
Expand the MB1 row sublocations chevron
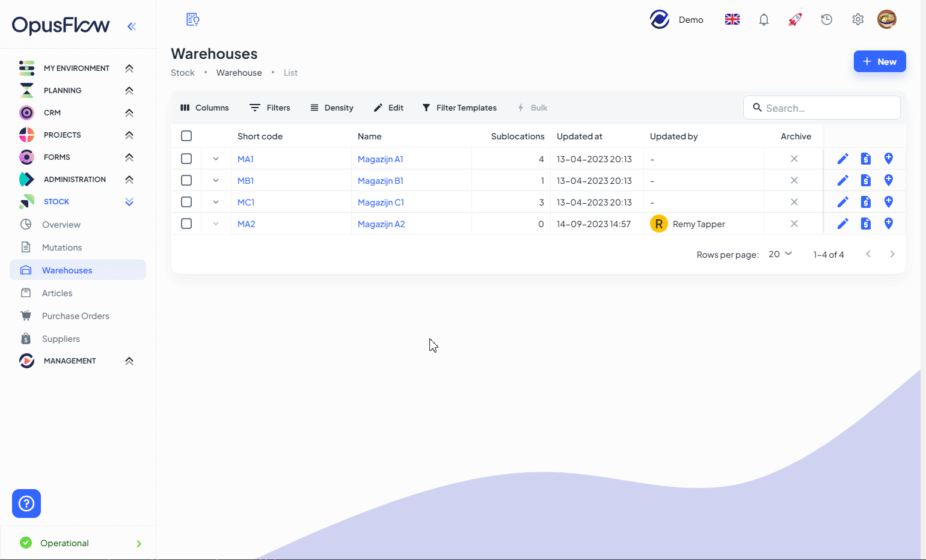(x=216, y=180)
